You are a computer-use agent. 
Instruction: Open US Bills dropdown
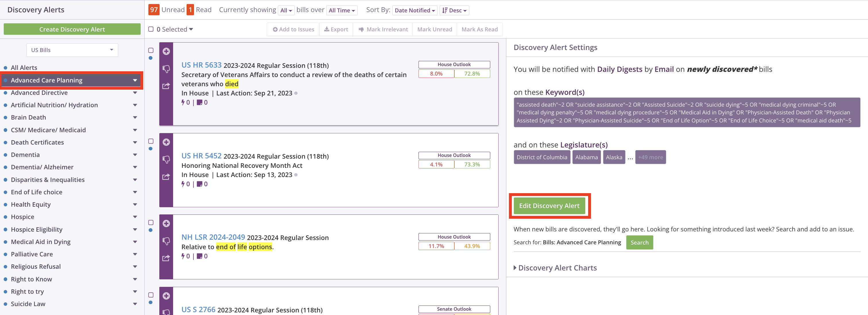(x=72, y=50)
